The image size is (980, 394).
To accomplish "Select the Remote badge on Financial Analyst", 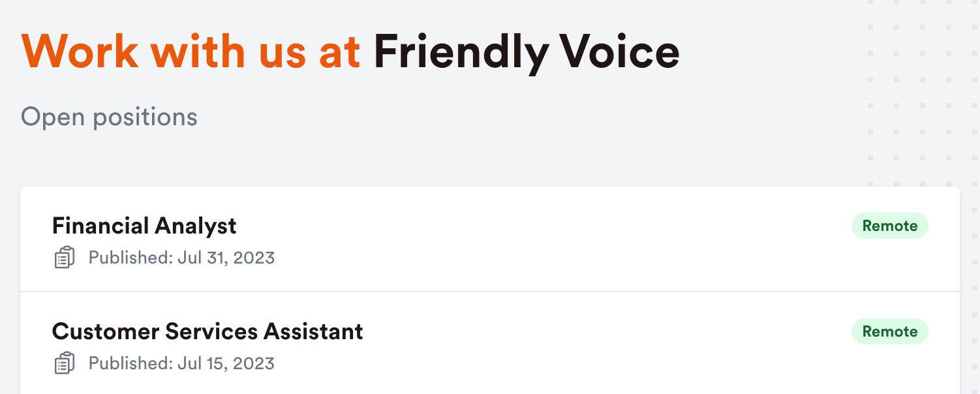I will (x=890, y=226).
